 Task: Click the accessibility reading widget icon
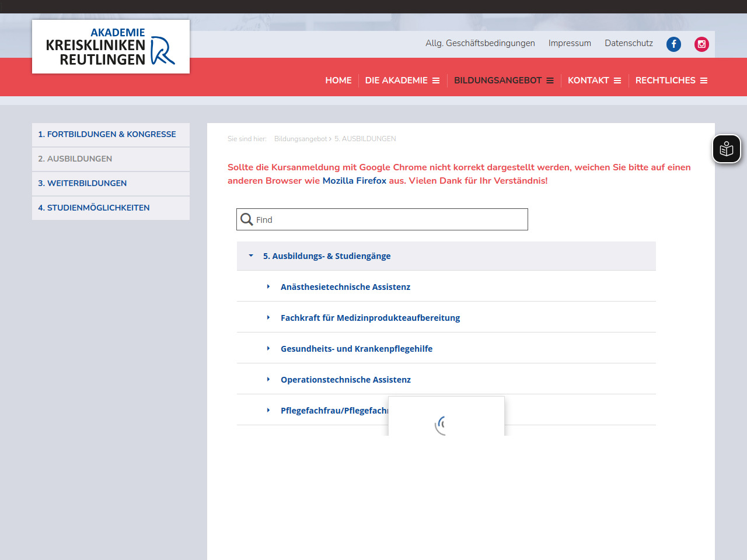726,149
